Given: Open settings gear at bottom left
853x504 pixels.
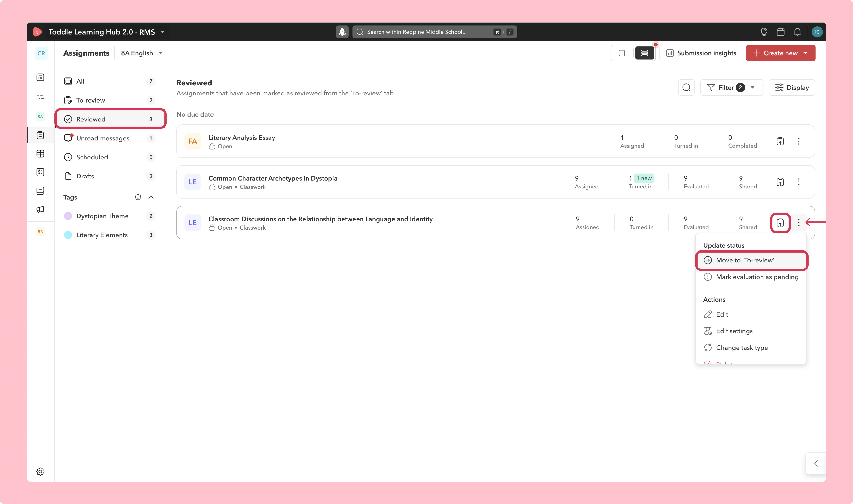Looking at the screenshot, I should (40, 471).
